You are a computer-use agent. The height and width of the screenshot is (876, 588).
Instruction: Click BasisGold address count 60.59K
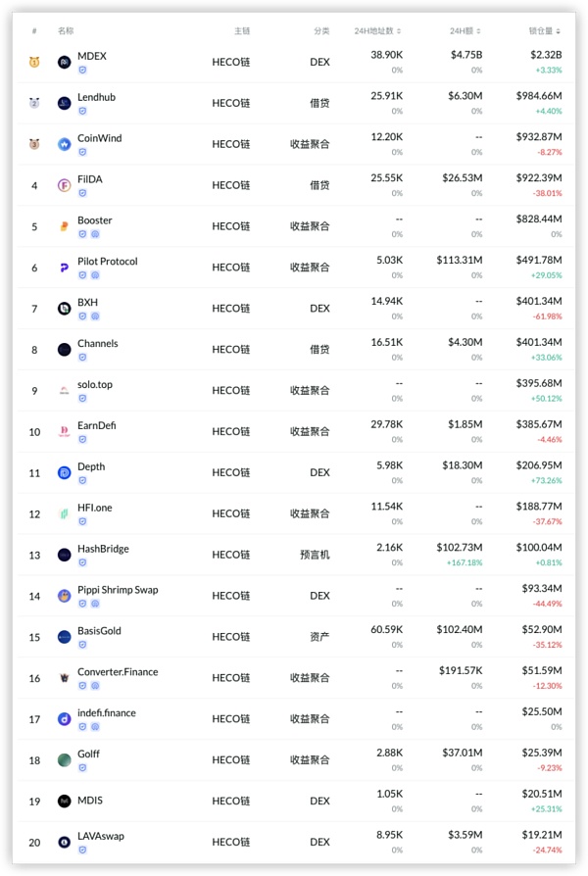click(387, 630)
